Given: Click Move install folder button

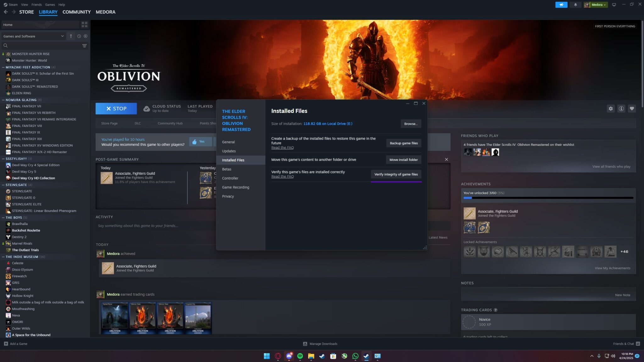Looking at the screenshot, I should pyautogui.click(x=403, y=160).
